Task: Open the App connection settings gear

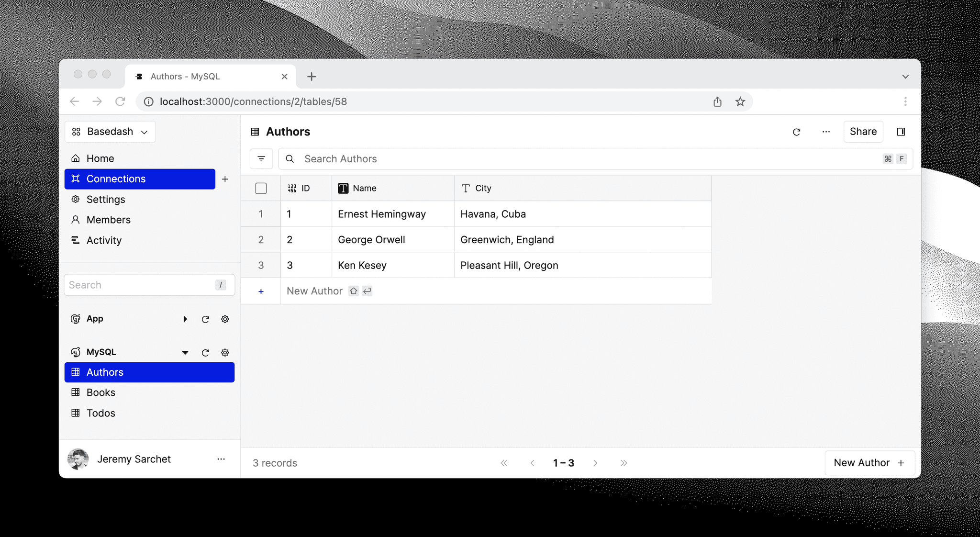Action: click(x=225, y=319)
